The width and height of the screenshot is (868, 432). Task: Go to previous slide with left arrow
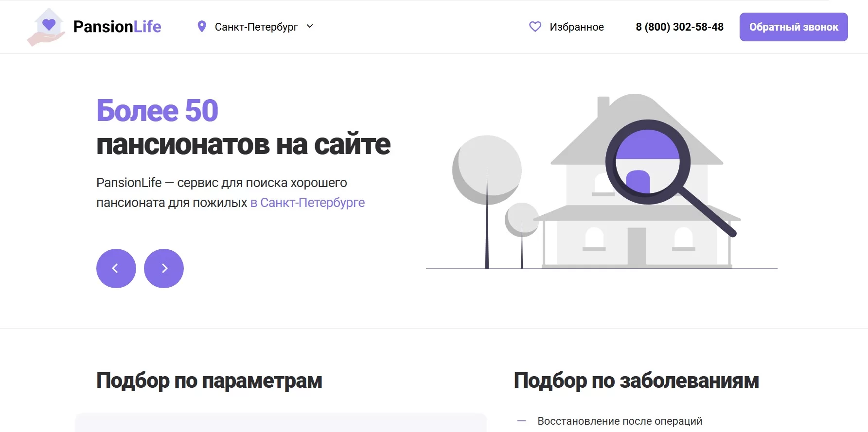(116, 268)
